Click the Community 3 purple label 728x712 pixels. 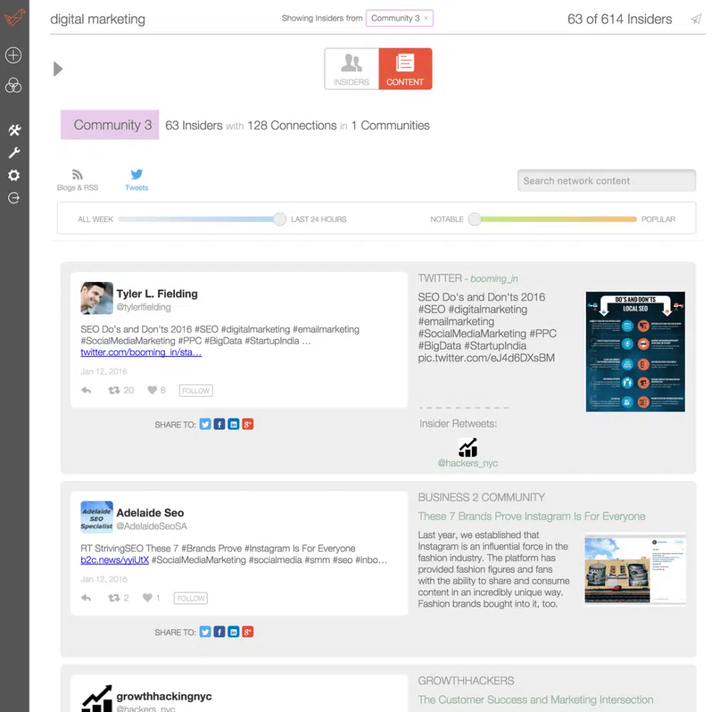[110, 125]
